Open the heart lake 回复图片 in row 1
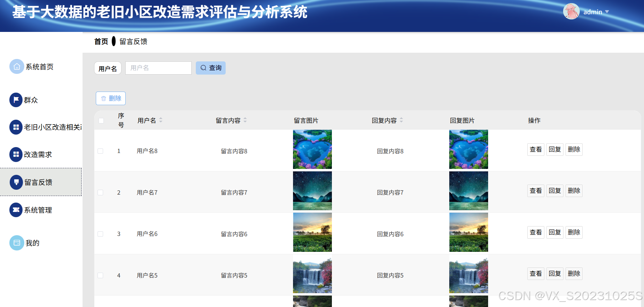 [469, 150]
